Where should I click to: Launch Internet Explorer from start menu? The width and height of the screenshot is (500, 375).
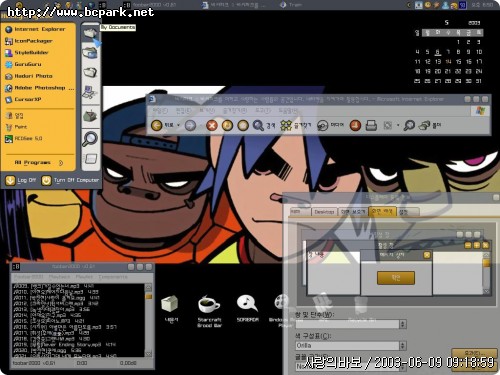pyautogui.click(x=35, y=29)
